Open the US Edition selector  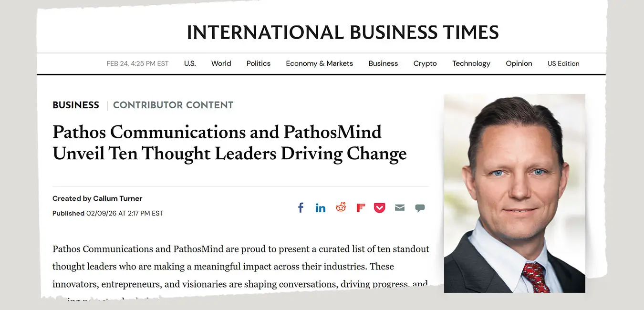coord(563,63)
